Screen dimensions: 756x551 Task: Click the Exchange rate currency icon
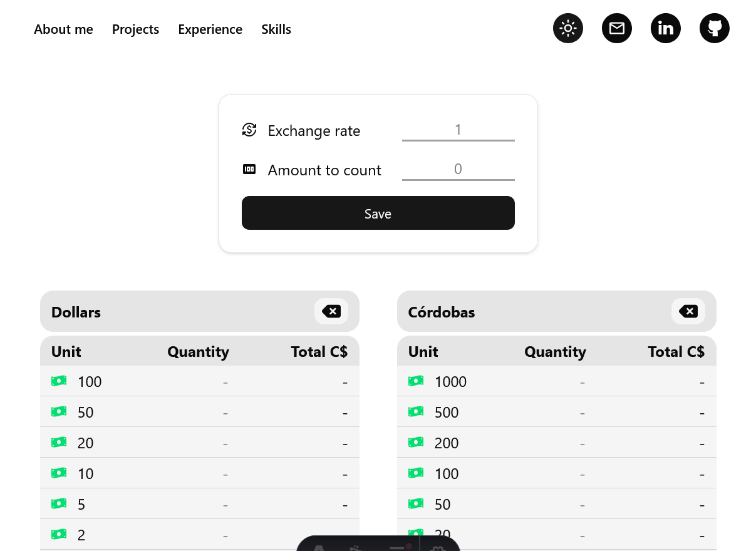(x=249, y=130)
